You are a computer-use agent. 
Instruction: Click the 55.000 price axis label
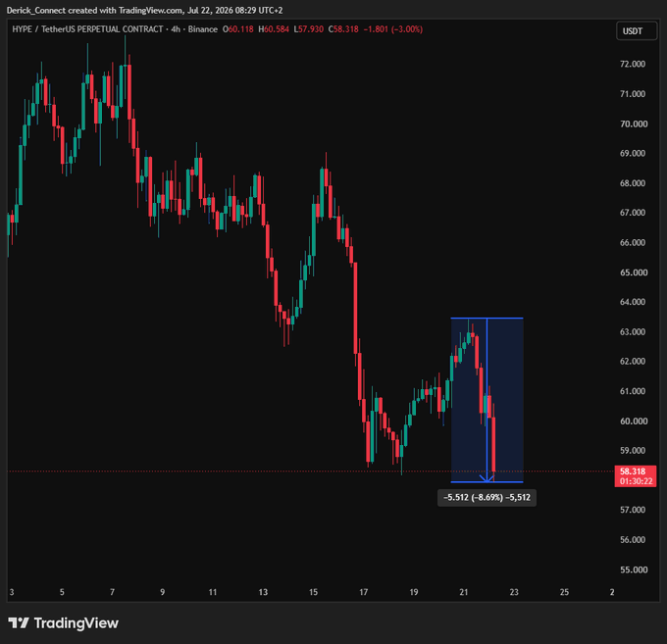tap(634, 570)
